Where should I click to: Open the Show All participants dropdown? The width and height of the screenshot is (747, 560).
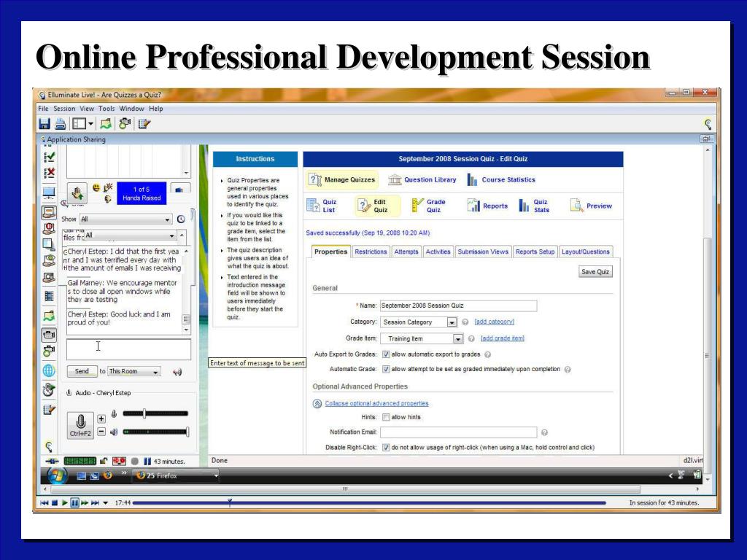167,219
